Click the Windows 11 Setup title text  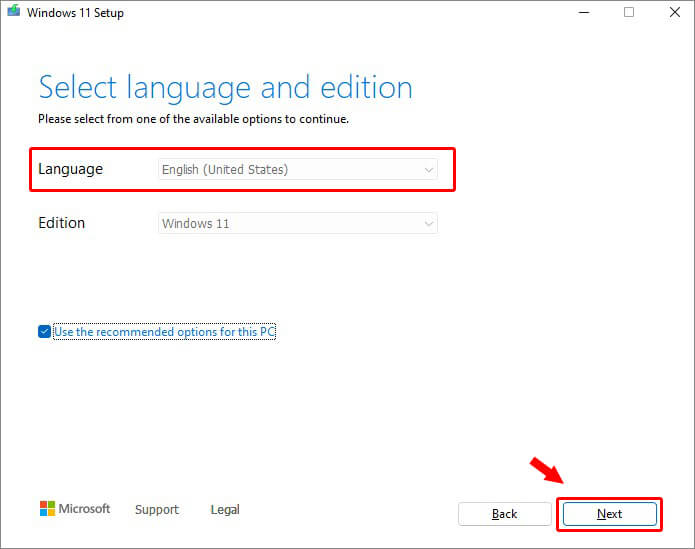(x=75, y=13)
